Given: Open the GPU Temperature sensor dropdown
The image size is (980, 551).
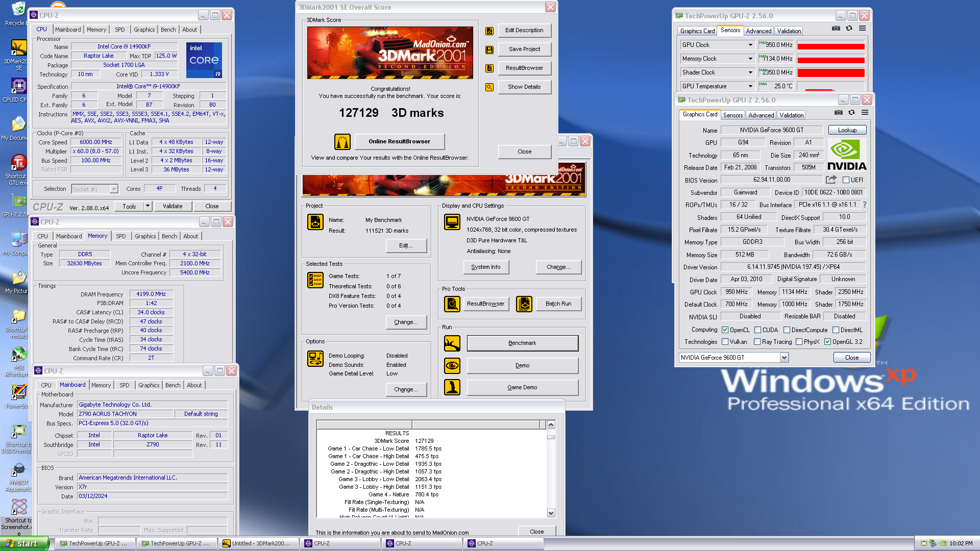Looking at the screenshot, I should coord(750,86).
